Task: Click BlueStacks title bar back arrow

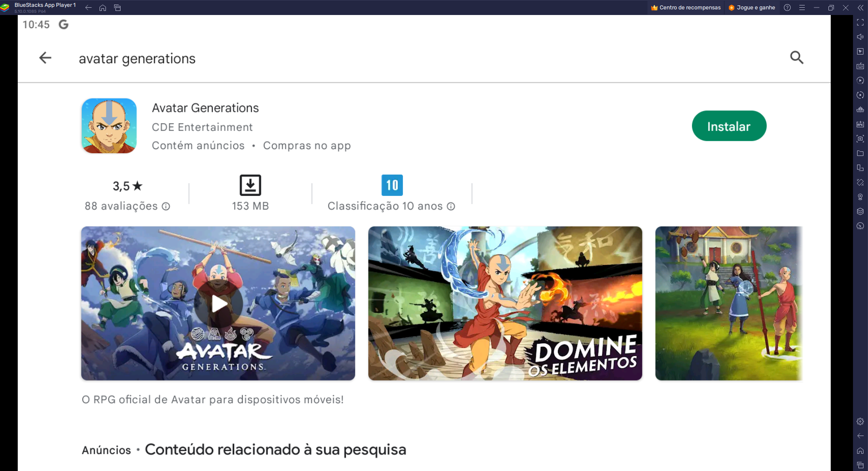Action: tap(88, 8)
